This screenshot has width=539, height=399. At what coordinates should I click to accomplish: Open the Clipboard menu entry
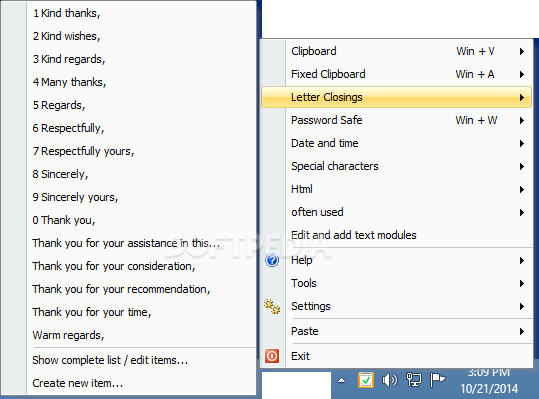[x=396, y=51]
